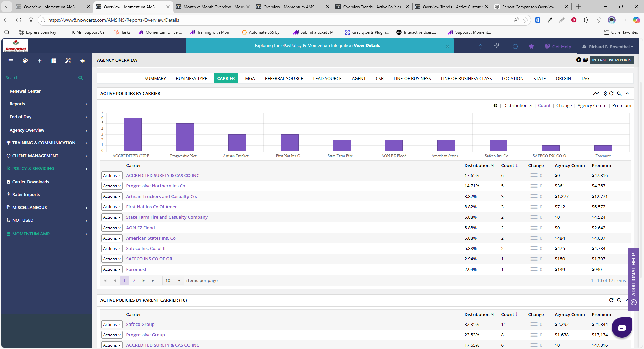Click the Artisan Trucker... chart bar
644x349 pixels.
(x=237, y=143)
